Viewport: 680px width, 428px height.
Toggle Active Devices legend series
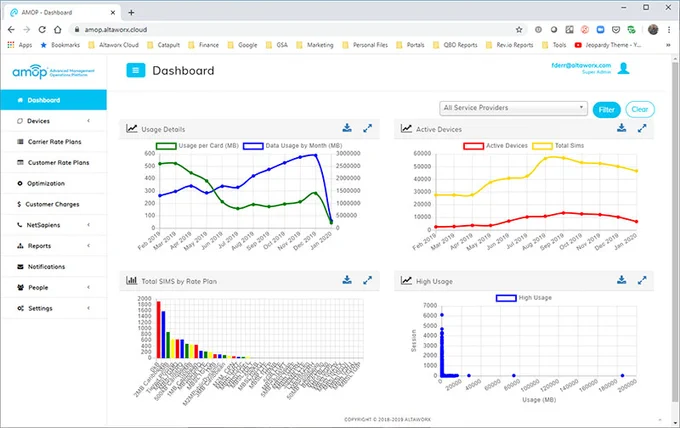click(496, 146)
